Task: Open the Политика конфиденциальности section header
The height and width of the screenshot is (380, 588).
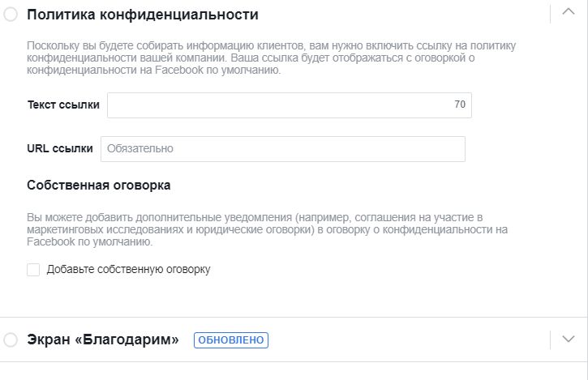Action: point(143,15)
